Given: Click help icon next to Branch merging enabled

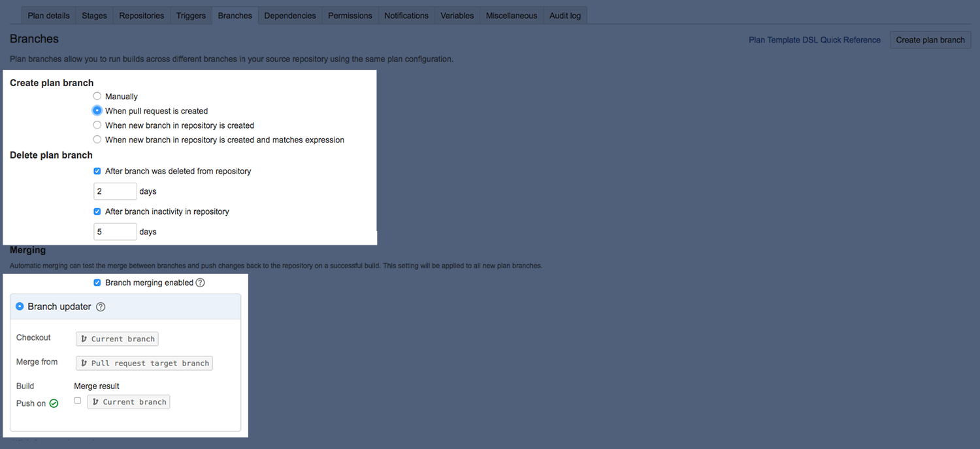Looking at the screenshot, I should pos(201,283).
